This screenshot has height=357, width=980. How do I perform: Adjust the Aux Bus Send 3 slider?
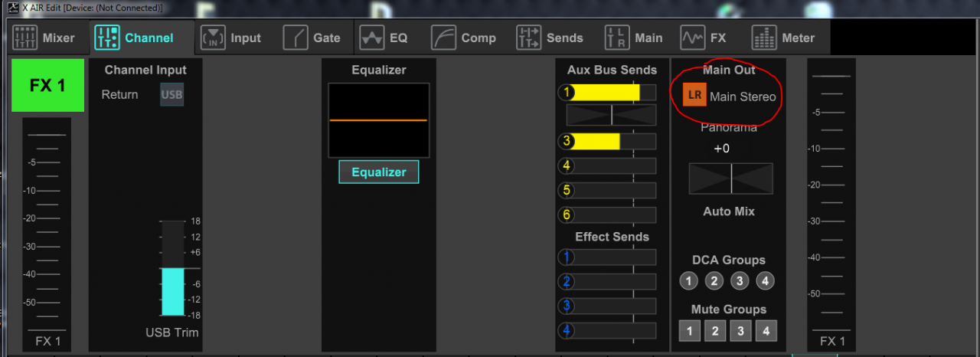(x=607, y=141)
